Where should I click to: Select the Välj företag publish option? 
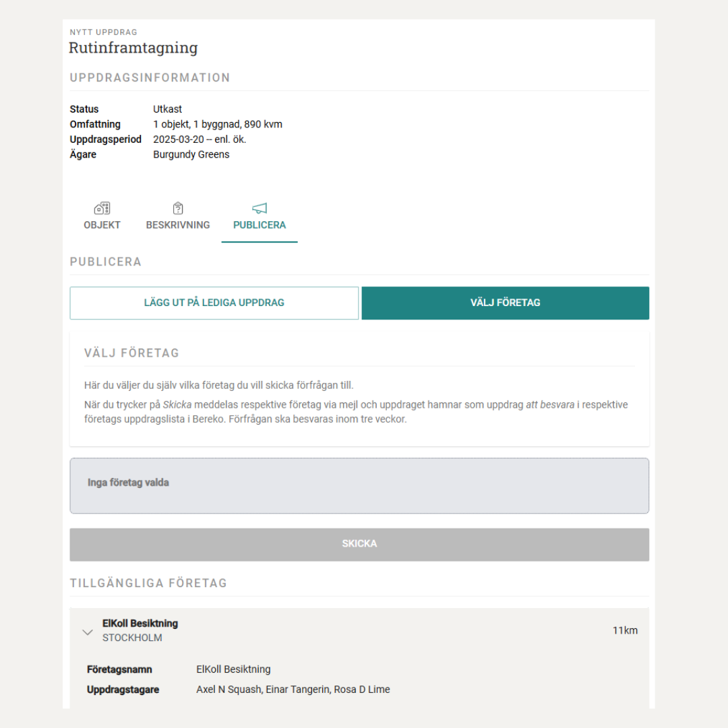(506, 303)
